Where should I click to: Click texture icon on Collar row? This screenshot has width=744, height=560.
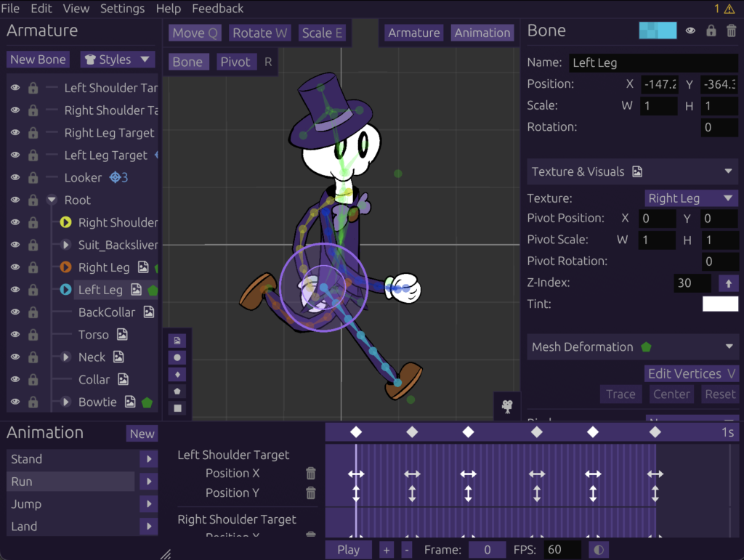click(124, 379)
